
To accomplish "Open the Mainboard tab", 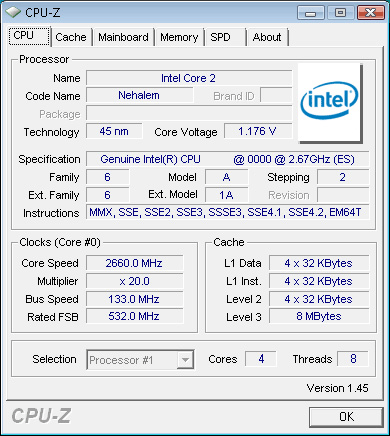I will 123,37.
